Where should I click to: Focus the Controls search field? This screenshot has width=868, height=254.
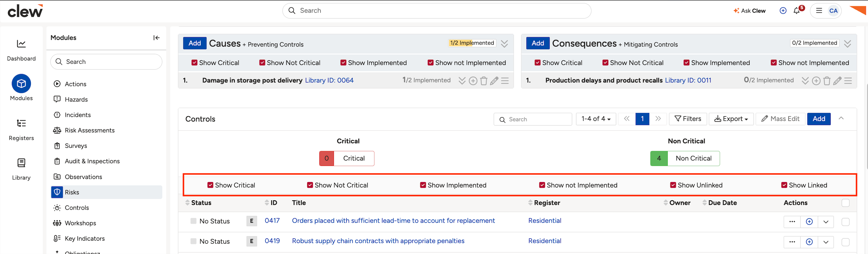coord(533,119)
